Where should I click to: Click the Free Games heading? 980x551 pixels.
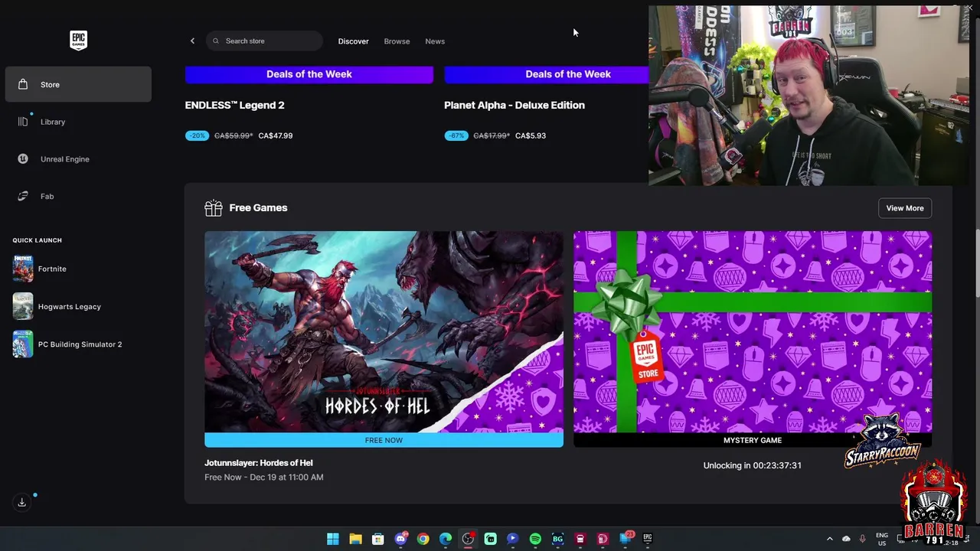258,207
